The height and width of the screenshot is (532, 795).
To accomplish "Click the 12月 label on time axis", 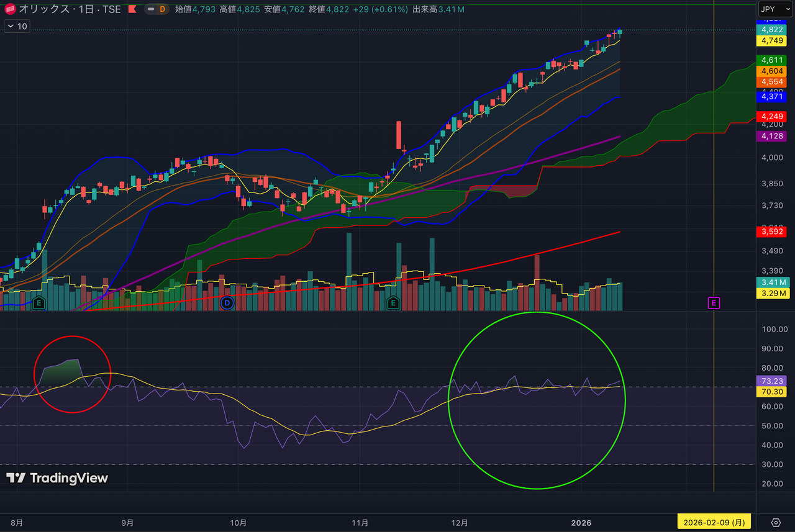I will (459, 523).
